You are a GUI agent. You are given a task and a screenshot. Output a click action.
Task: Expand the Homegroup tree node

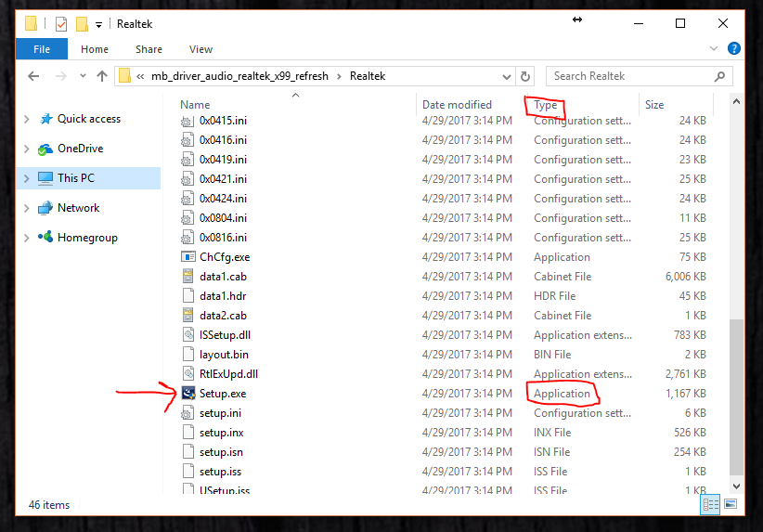pyautogui.click(x=27, y=238)
